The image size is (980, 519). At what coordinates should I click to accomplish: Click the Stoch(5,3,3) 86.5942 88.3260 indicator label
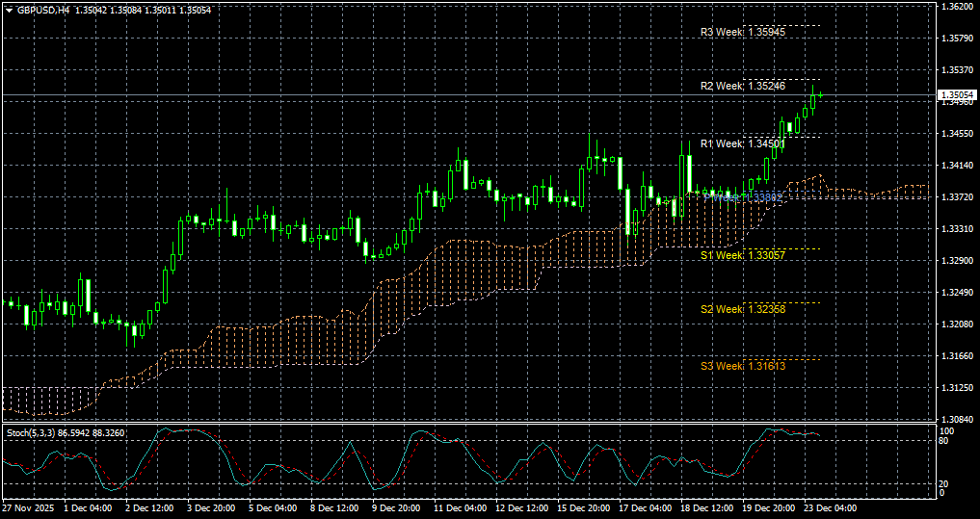click(x=66, y=432)
